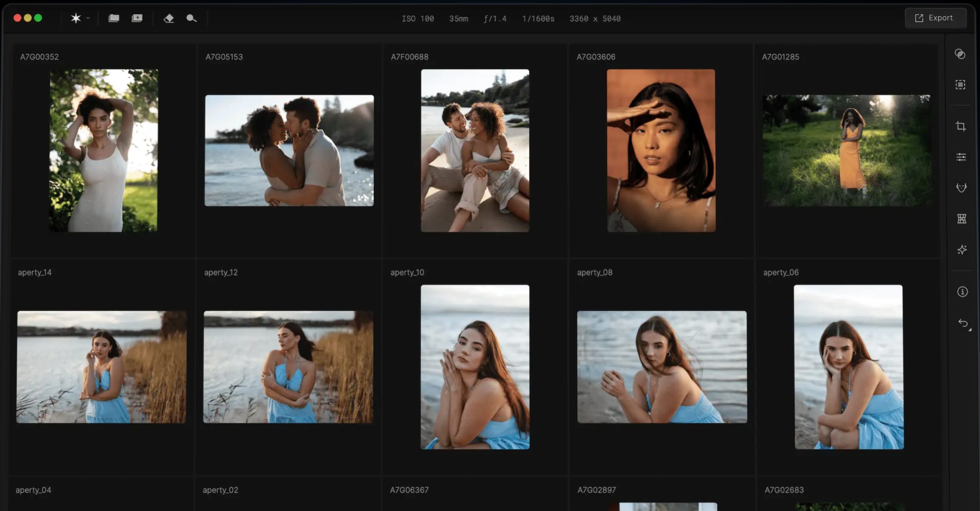
Task: Select the mesh warp reshape tool
Action: (962, 218)
